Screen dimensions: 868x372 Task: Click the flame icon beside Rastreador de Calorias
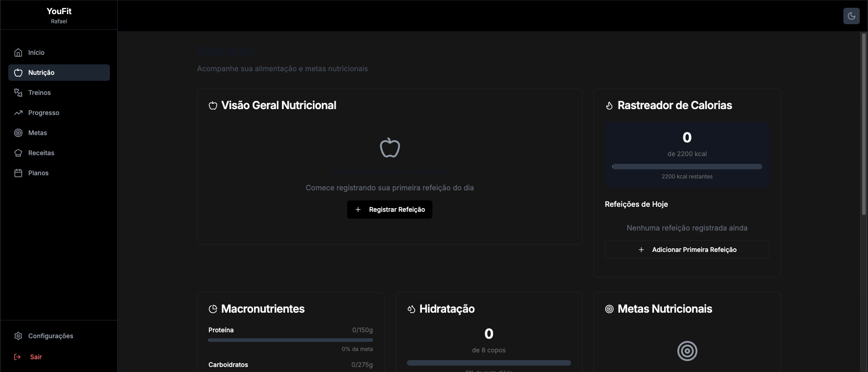click(x=609, y=105)
